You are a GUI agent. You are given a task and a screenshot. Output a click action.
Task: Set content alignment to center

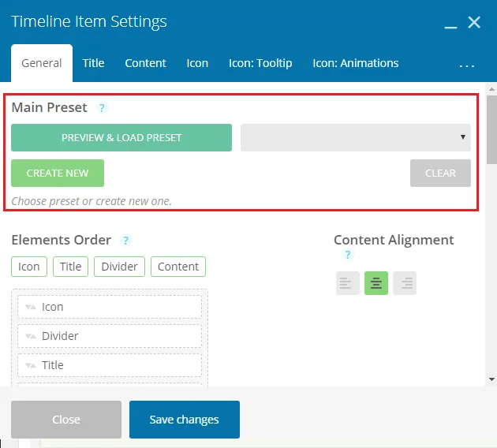[376, 283]
